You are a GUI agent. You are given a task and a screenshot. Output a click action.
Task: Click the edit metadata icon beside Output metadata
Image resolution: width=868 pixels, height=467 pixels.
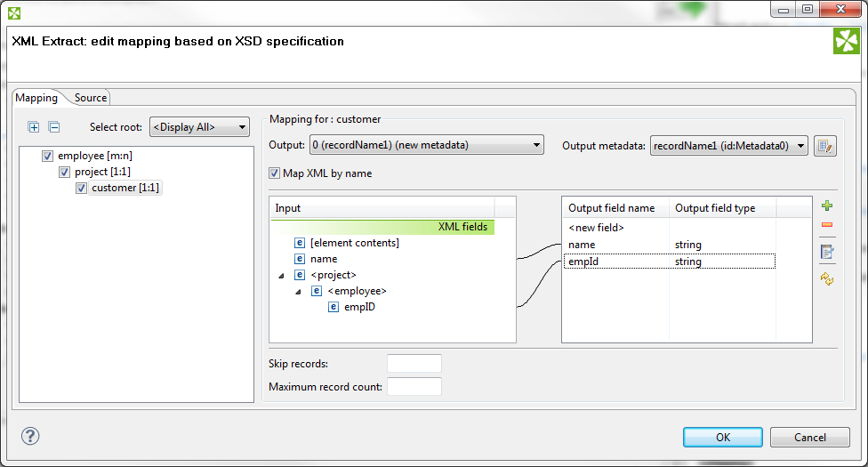point(824,146)
